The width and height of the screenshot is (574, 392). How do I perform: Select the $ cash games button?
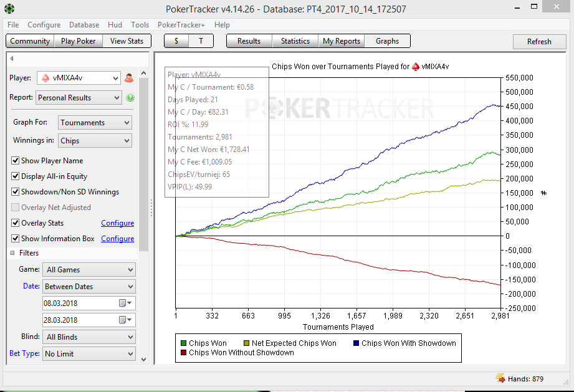point(176,41)
